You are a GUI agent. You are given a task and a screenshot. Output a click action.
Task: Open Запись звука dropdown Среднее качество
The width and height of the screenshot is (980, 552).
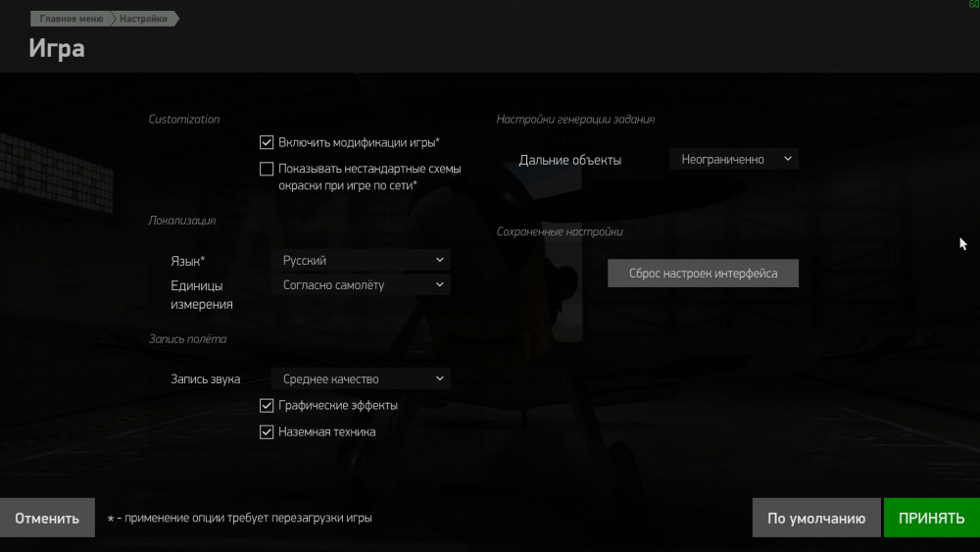pyautogui.click(x=362, y=378)
